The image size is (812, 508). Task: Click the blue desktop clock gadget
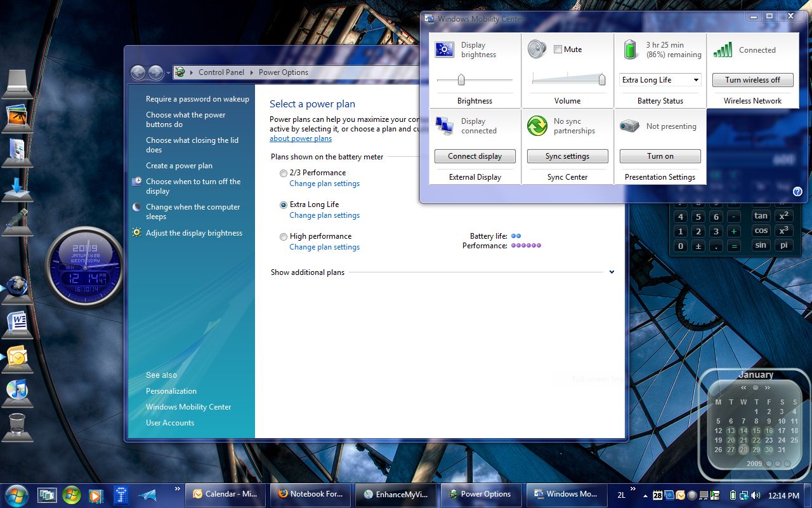[85, 265]
